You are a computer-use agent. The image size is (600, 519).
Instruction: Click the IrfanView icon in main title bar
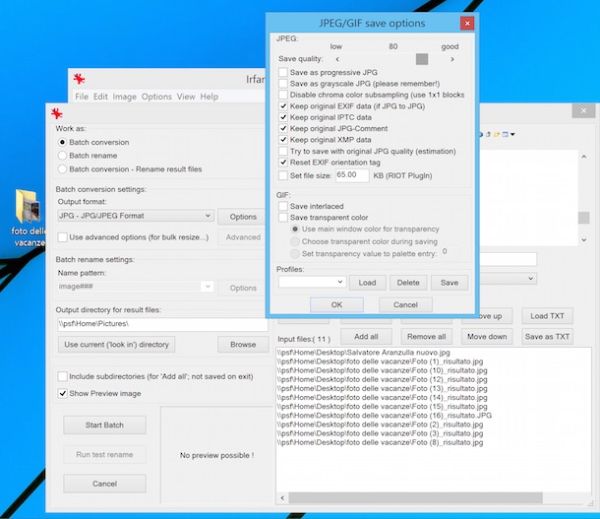click(78, 79)
